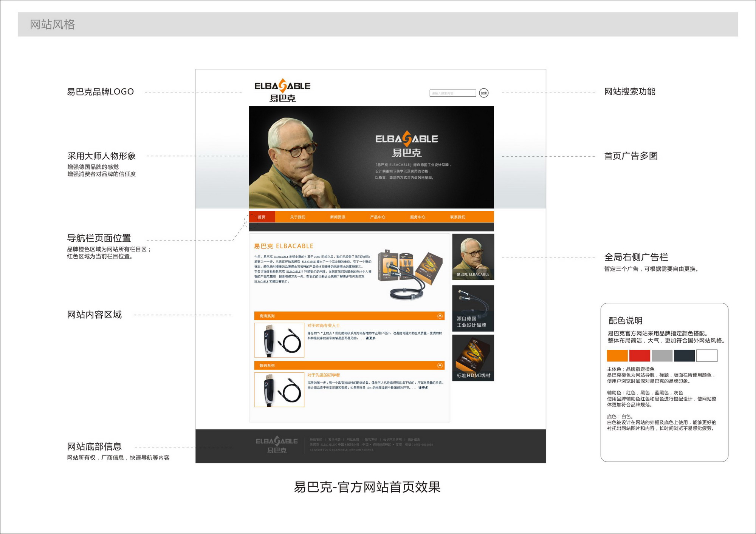Click the 网站底部信息 annotation label
Image resolution: width=756 pixels, height=534 pixels.
[94, 446]
